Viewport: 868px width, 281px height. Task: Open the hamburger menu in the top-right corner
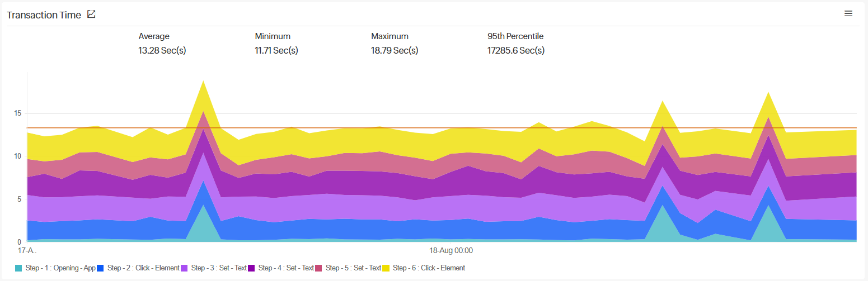click(848, 13)
